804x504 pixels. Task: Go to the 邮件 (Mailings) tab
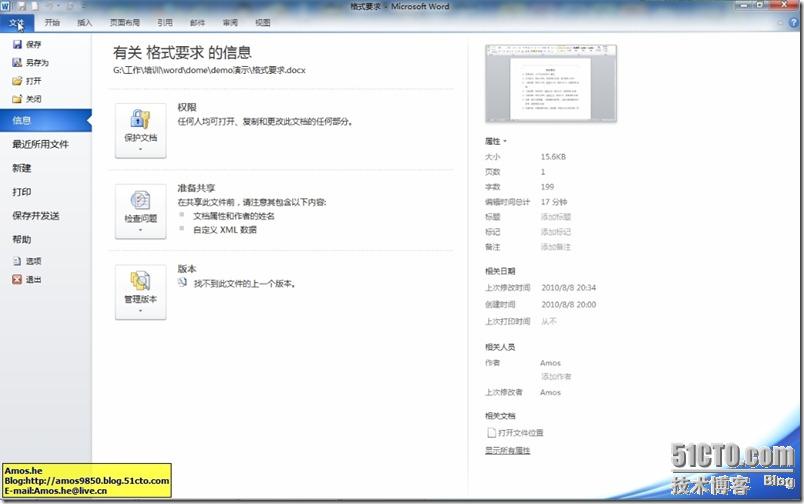(x=197, y=23)
